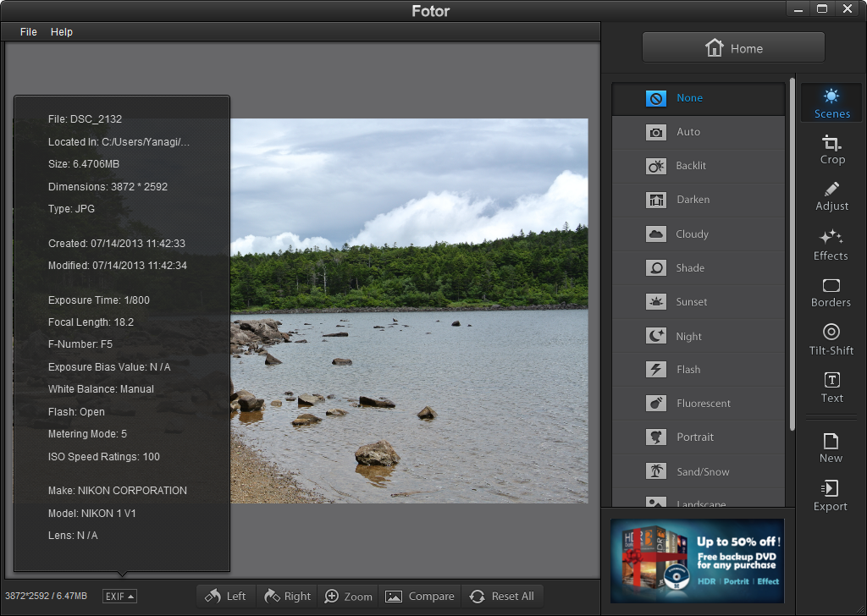Apply the Shade scene preset
Screen dimensions: 867x616
(x=699, y=268)
